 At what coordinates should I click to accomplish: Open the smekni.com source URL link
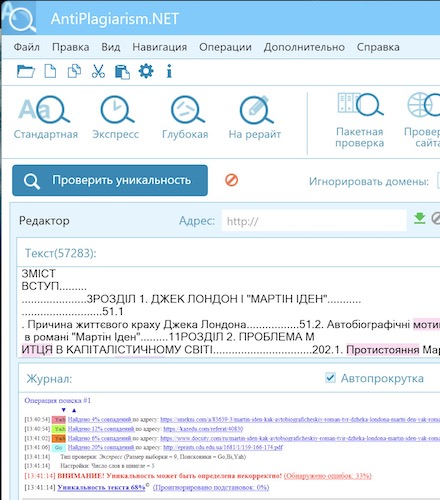(300, 419)
